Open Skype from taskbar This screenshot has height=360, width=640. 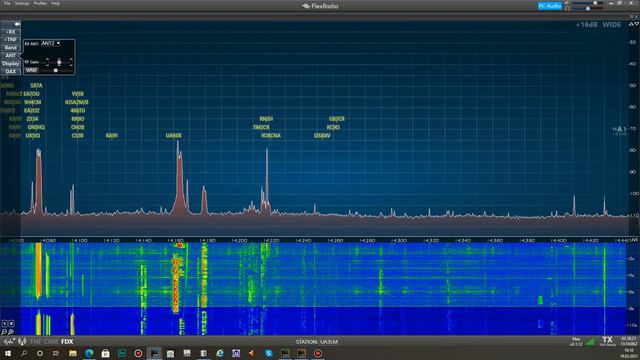pos(269,353)
